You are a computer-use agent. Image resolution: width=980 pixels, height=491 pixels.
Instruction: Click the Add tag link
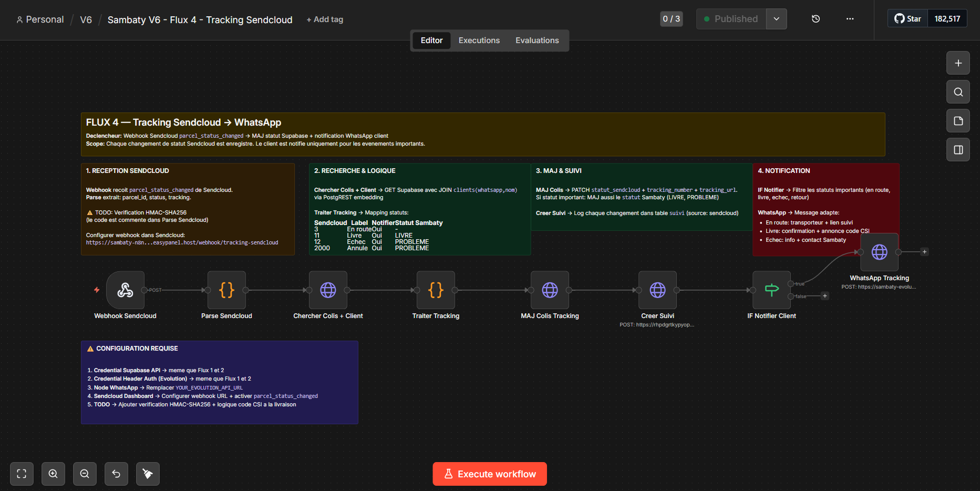(325, 19)
